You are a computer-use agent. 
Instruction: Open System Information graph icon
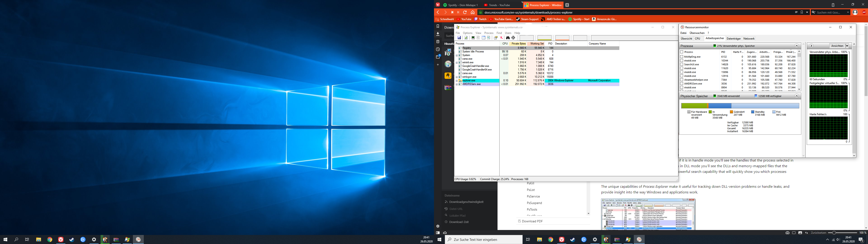click(x=473, y=38)
